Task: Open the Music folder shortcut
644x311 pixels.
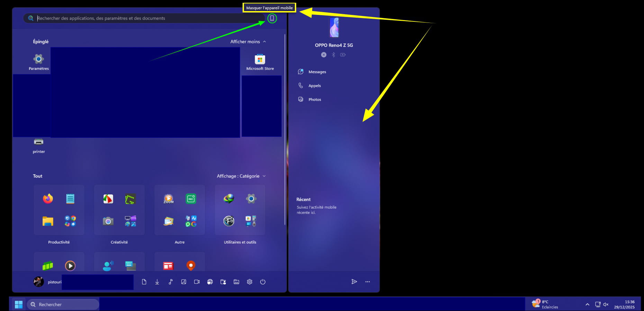Action: tap(171, 282)
